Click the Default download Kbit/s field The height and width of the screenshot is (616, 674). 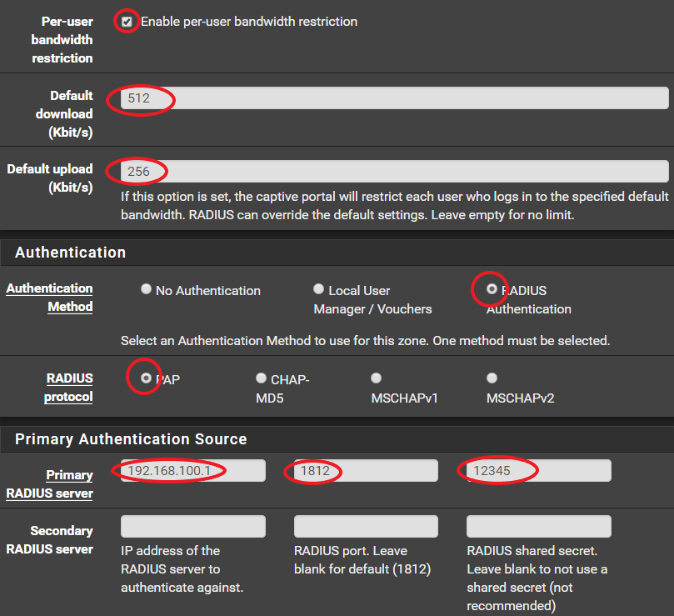(x=394, y=99)
